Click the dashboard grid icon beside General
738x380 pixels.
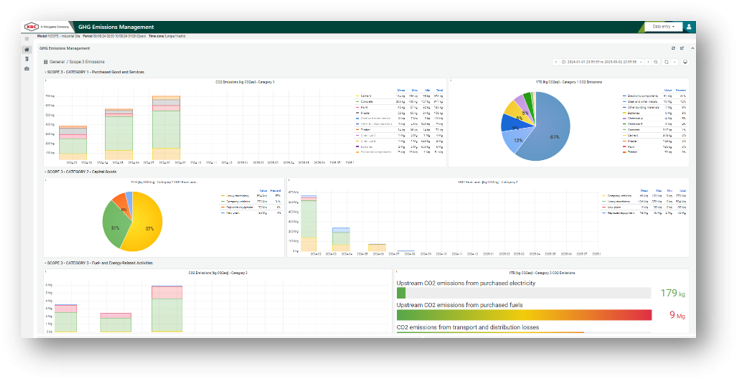click(46, 62)
